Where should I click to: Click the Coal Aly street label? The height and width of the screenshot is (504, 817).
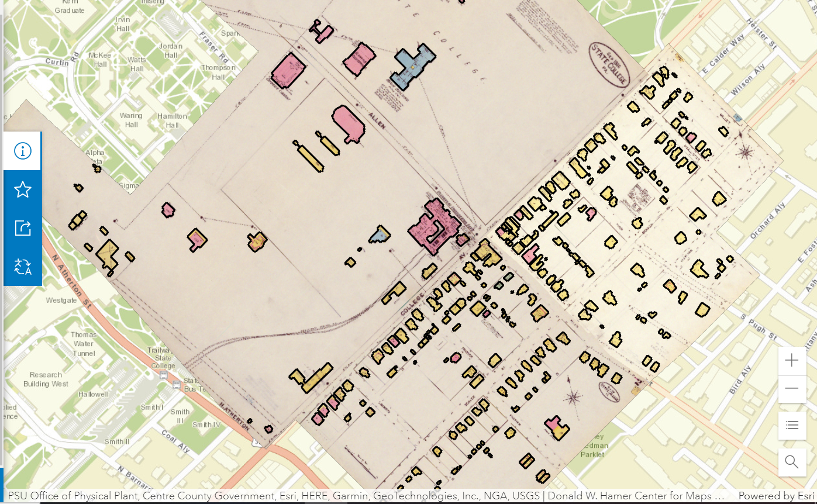point(175,442)
